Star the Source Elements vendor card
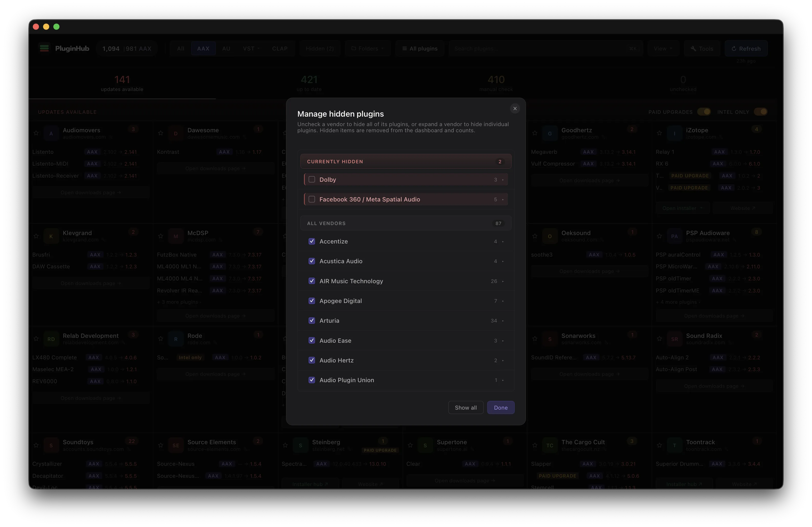This screenshot has height=527, width=812. coord(161,445)
